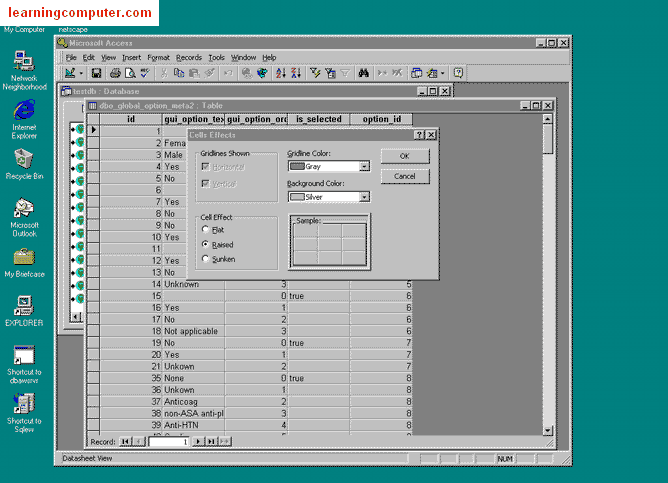668x483 pixels.
Task: Click the record number input field
Action: 169,442
